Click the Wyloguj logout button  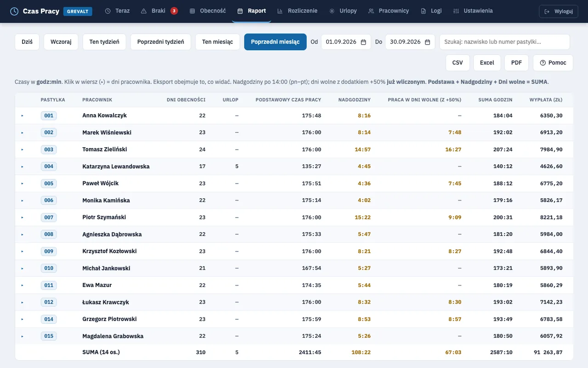(559, 11)
